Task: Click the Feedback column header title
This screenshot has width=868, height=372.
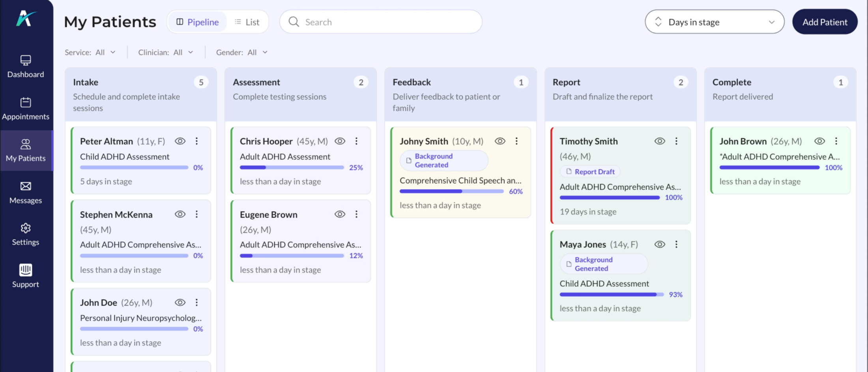Action: point(412,82)
